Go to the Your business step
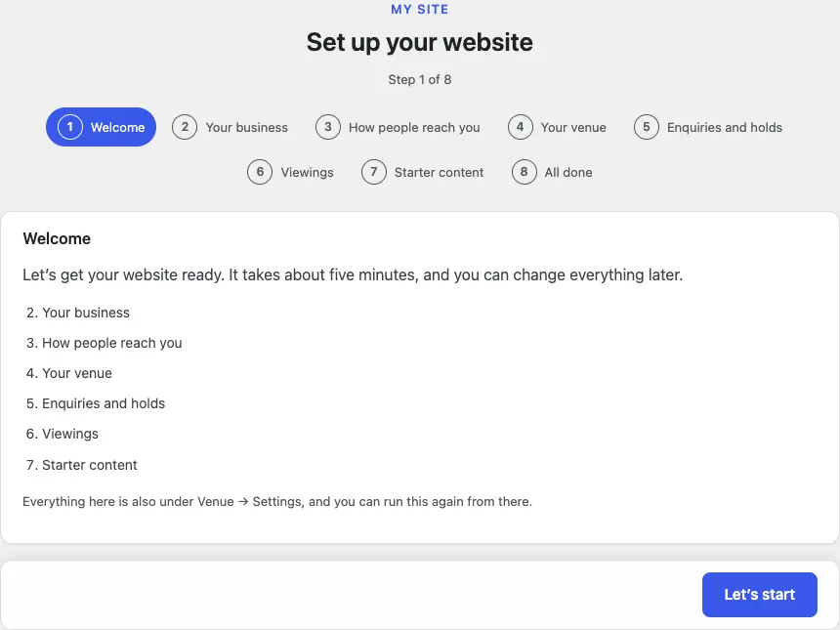The height and width of the screenshot is (630, 840). pyautogui.click(x=230, y=127)
